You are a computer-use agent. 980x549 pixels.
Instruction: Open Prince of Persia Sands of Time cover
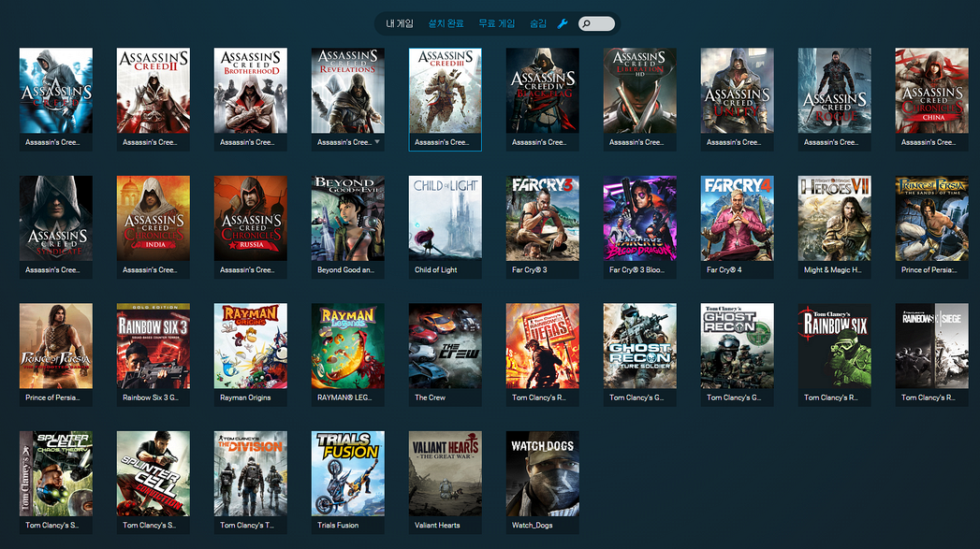[x=931, y=218]
